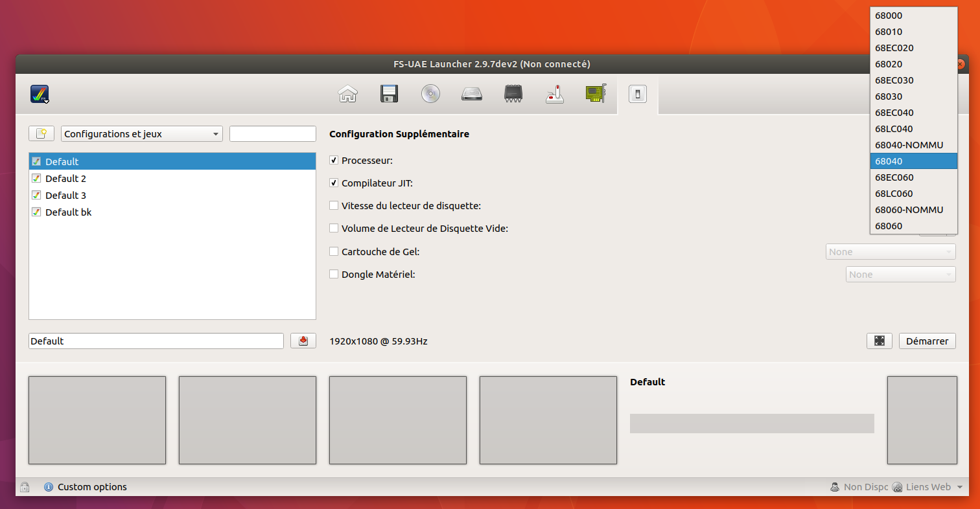Image resolution: width=980 pixels, height=509 pixels.
Task: Click the padlock icon in status bar
Action: [25, 487]
